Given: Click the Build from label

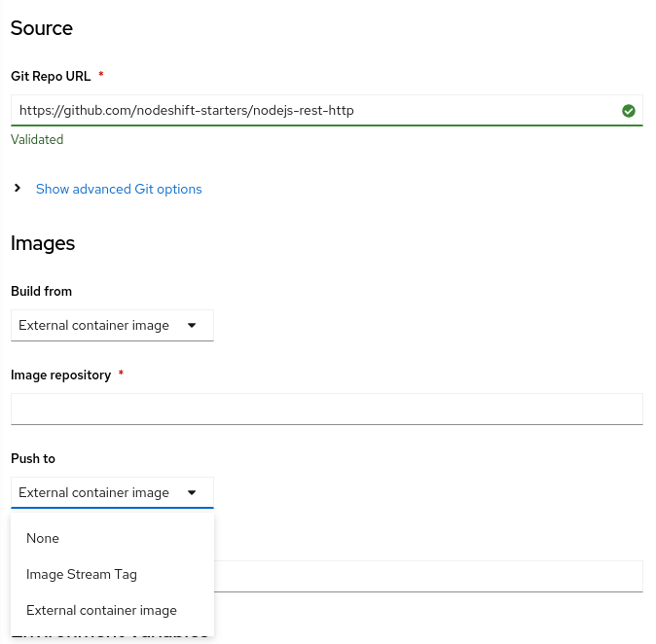Looking at the screenshot, I should tap(42, 291).
